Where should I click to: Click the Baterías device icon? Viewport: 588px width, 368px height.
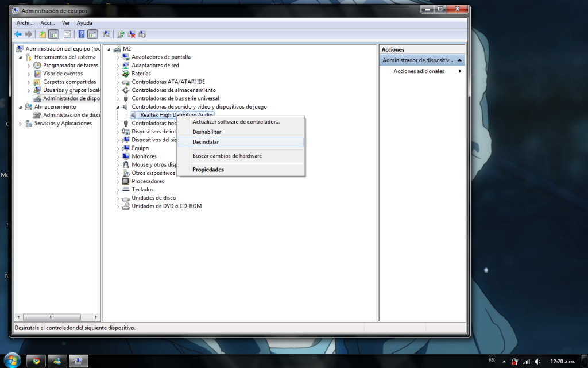tap(126, 74)
